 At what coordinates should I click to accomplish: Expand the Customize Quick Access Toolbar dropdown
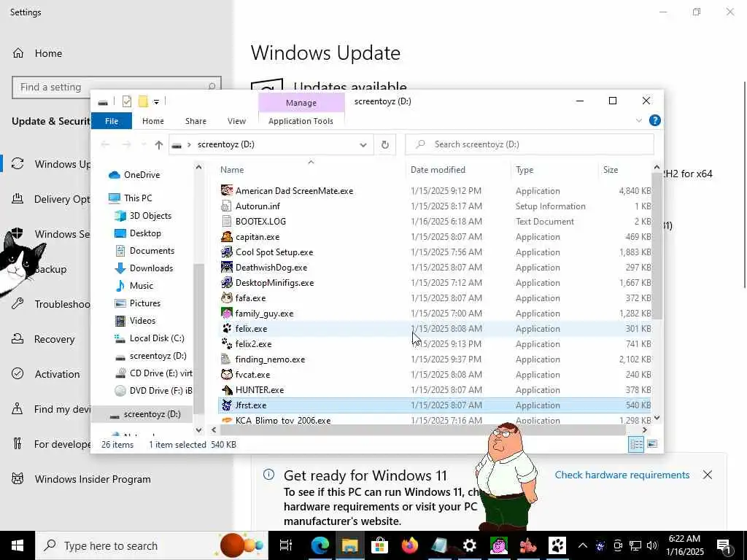(156, 101)
